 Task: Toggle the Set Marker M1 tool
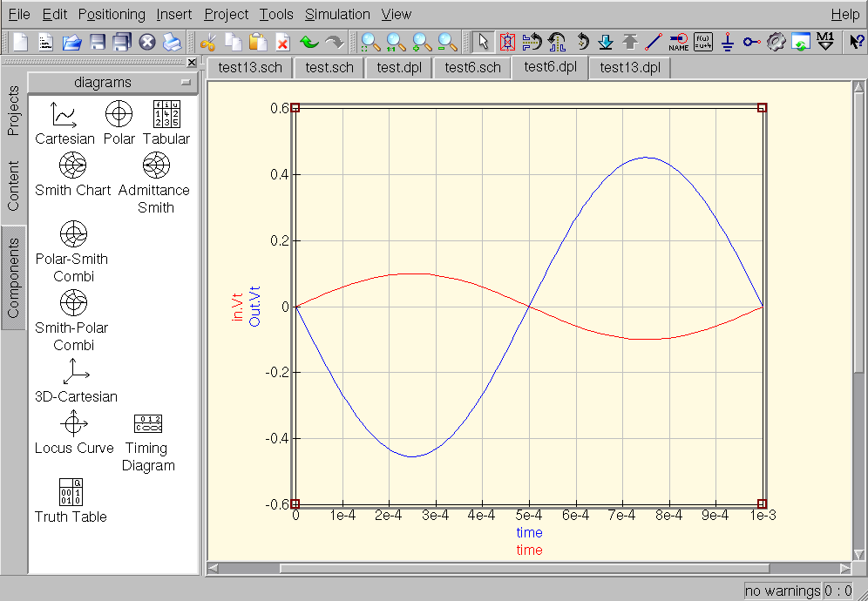[826, 42]
